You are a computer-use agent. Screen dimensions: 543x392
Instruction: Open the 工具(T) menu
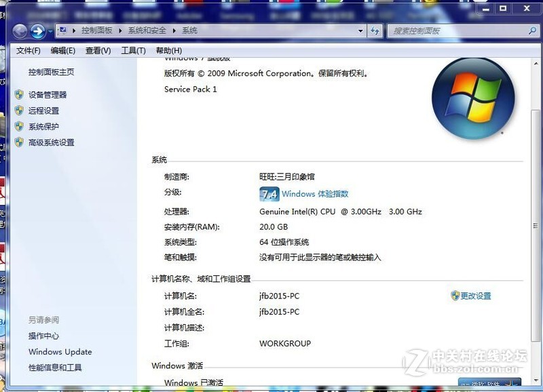coord(133,51)
